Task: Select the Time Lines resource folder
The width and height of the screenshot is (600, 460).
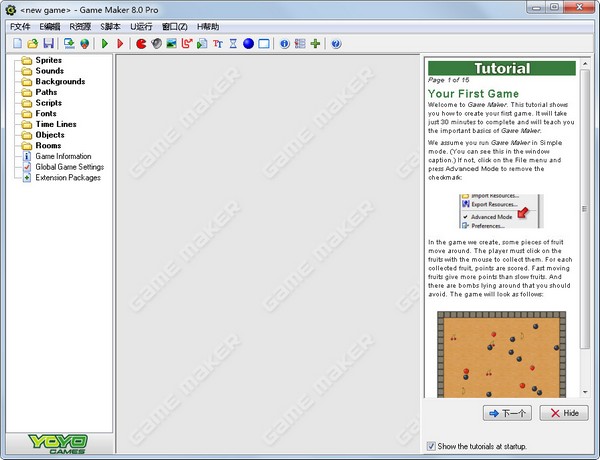Action: tap(56, 124)
